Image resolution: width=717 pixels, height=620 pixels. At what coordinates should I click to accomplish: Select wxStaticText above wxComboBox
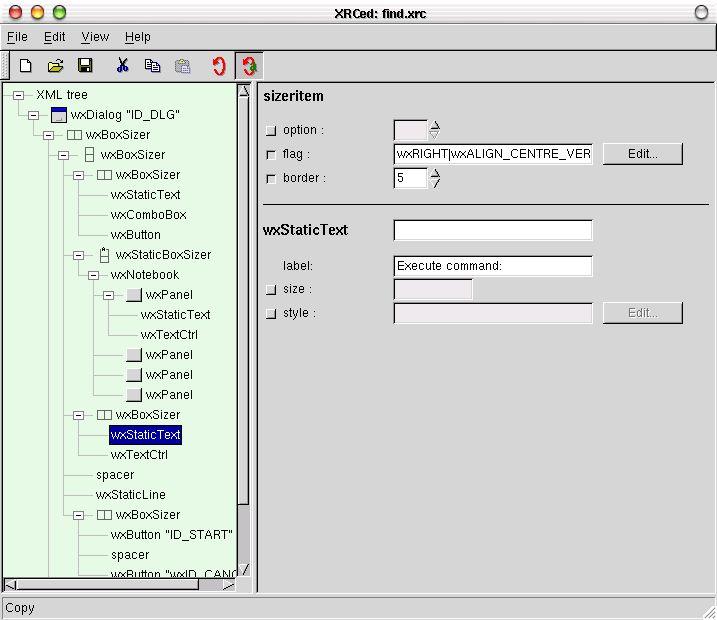pos(145,195)
